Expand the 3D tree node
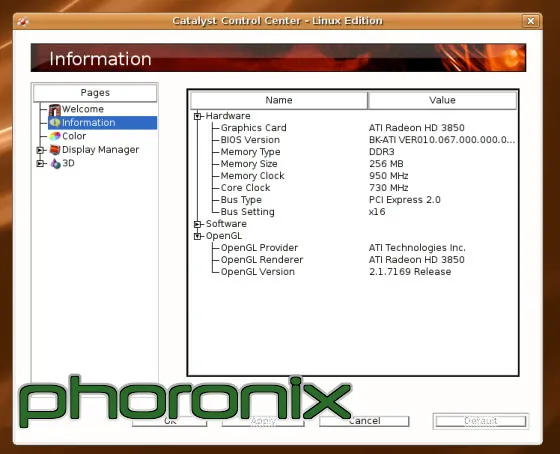 40,164
